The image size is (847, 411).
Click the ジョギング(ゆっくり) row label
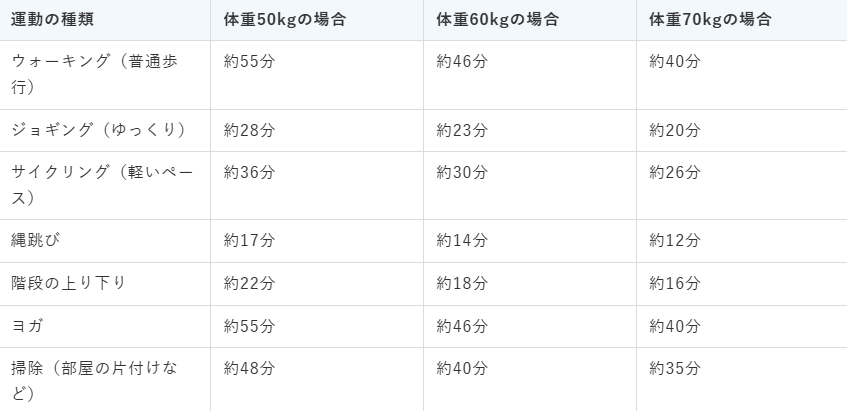[x=99, y=130]
